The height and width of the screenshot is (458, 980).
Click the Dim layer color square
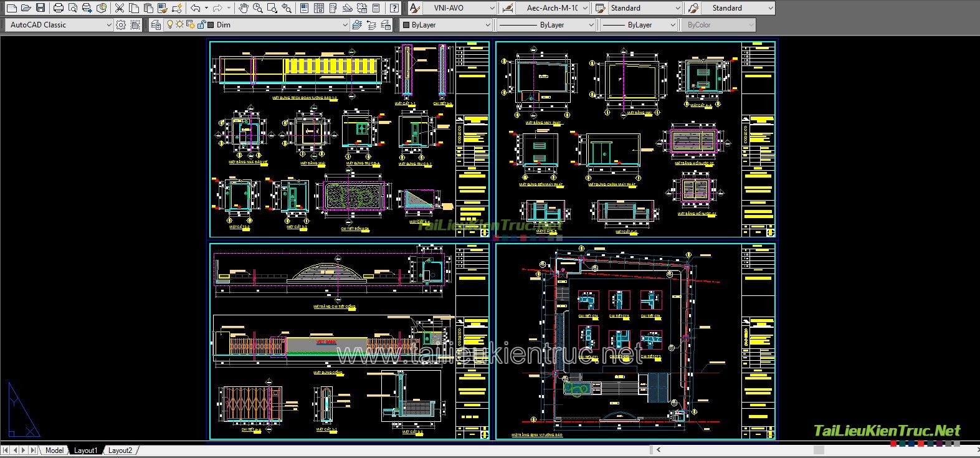point(211,25)
